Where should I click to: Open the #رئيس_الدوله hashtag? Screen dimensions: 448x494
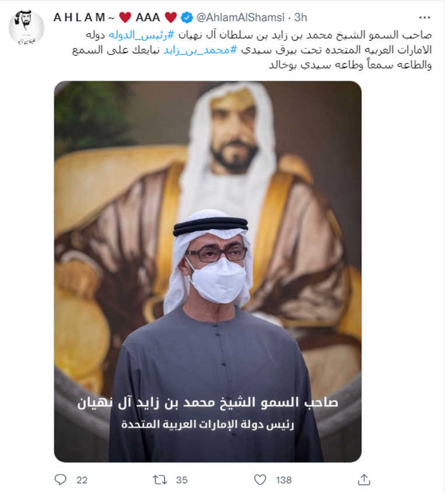point(141,34)
